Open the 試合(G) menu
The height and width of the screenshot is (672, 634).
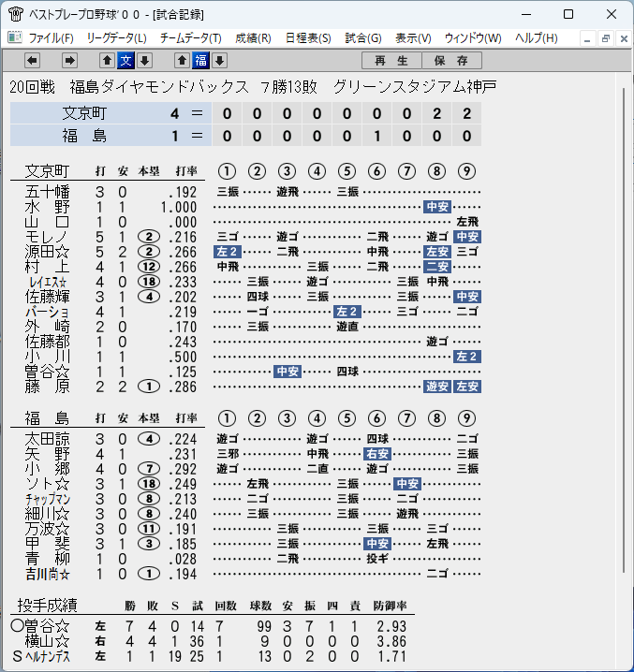pyautogui.click(x=363, y=38)
